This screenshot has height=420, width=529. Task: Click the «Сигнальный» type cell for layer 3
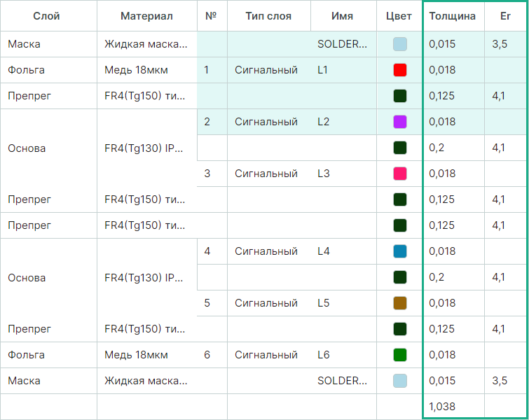coord(266,174)
